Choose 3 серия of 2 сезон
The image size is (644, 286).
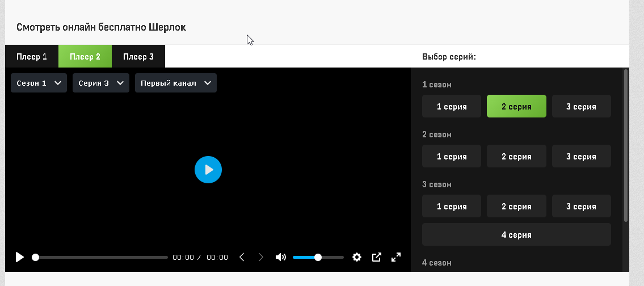click(581, 156)
